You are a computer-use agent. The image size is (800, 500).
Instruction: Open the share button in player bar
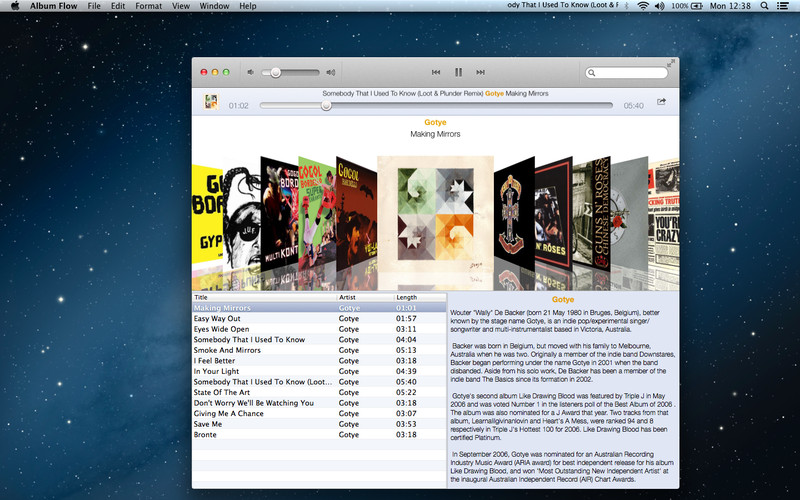[661, 102]
